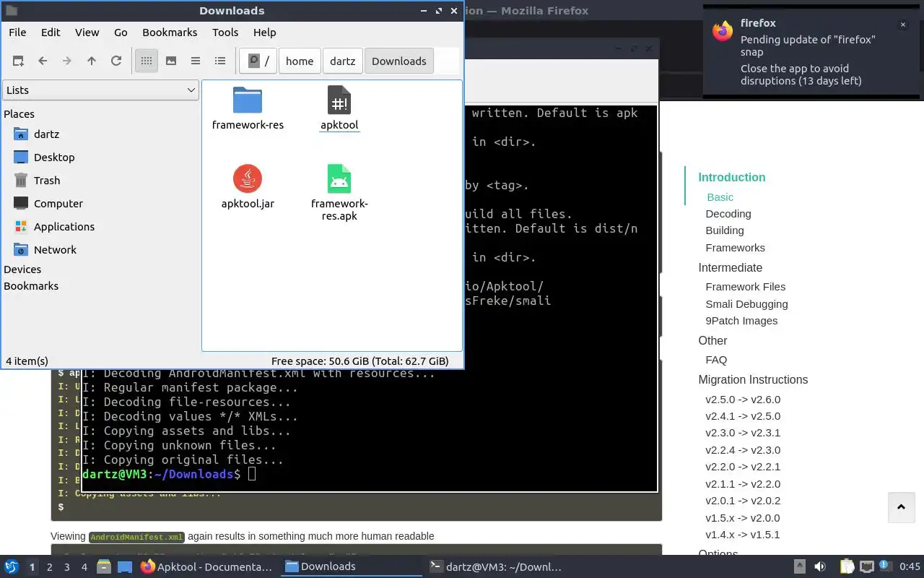Go to the Decoding docs section
The image size is (924, 578).
[x=728, y=214]
